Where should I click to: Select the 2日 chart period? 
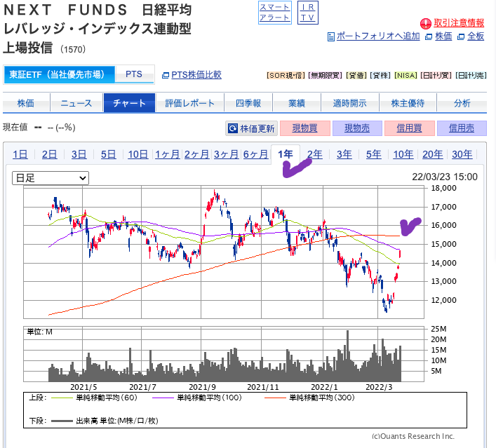(x=49, y=155)
